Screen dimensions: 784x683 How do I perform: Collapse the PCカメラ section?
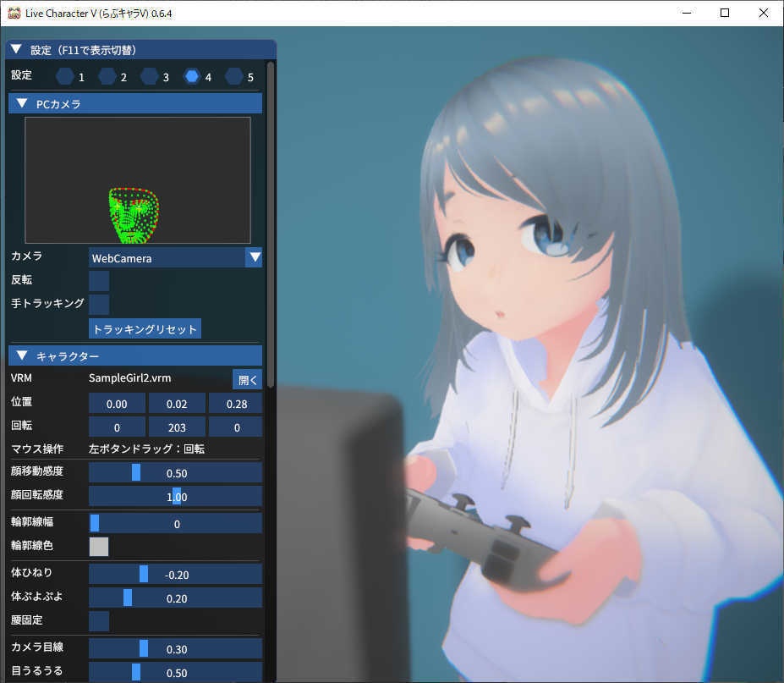pyautogui.click(x=21, y=102)
